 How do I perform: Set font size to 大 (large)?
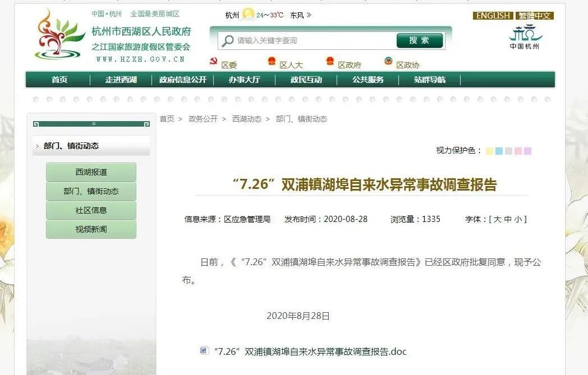[497, 219]
